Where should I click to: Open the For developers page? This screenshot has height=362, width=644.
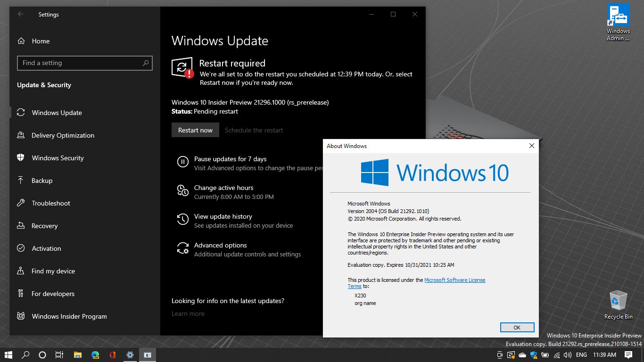(x=53, y=294)
